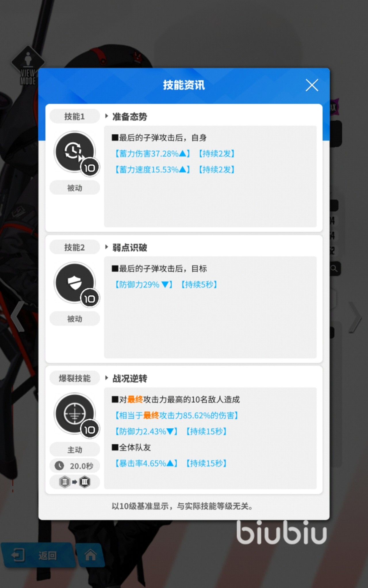Close the 技能资讯 skill info dialog
The width and height of the screenshot is (368, 588).
click(312, 85)
